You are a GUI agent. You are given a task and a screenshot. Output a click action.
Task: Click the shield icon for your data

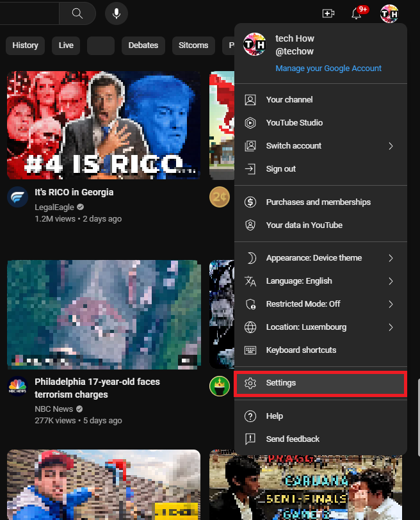(x=250, y=225)
